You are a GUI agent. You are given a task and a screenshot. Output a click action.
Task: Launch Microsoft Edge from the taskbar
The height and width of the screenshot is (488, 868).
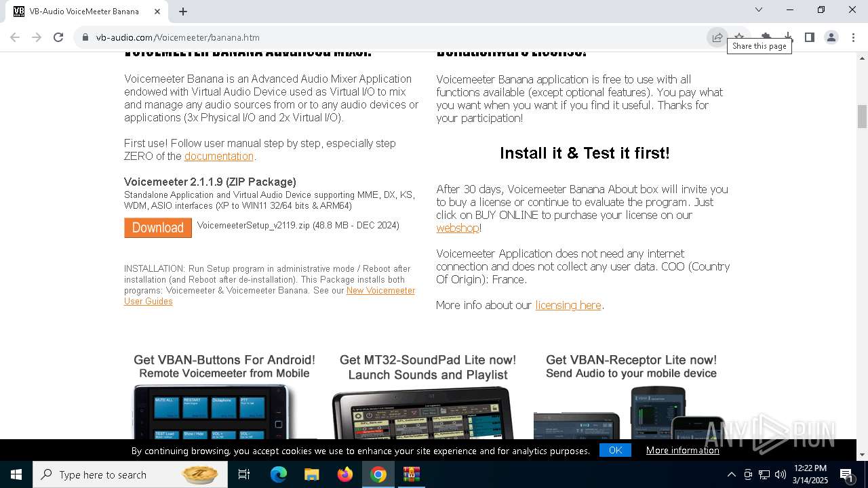pyautogui.click(x=279, y=474)
